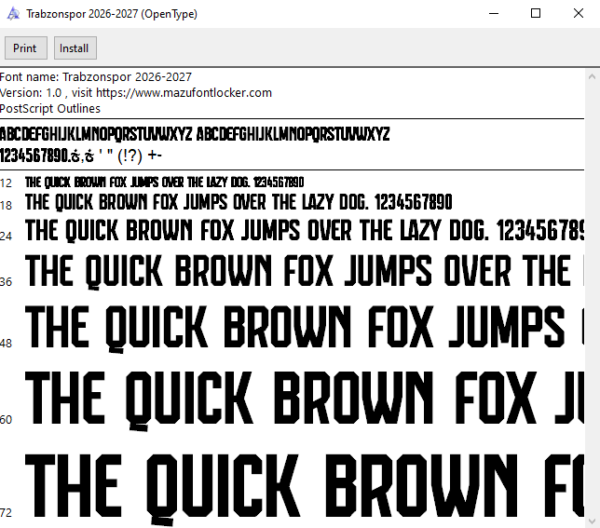Click the size 24 sample sentence

[x=305, y=231]
